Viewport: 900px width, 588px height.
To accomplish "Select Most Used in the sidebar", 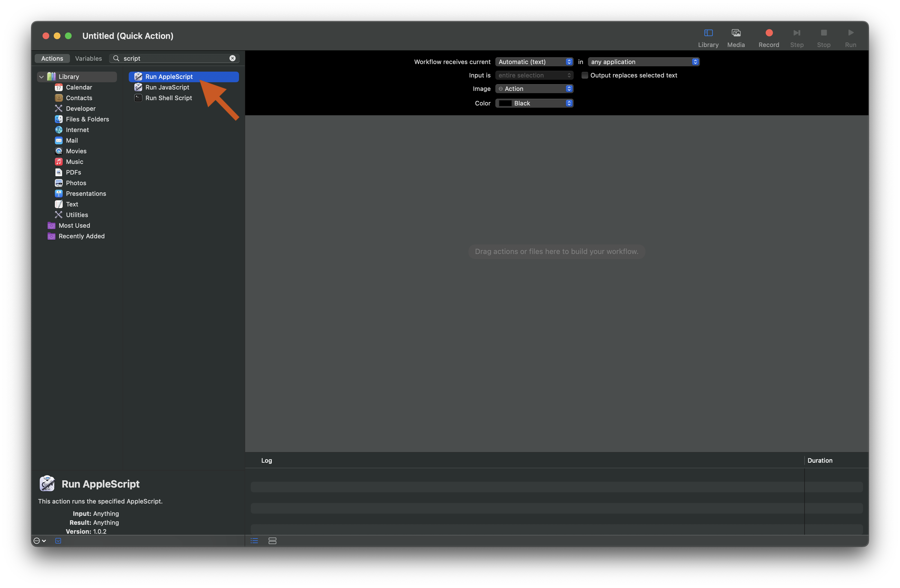I will coord(74,225).
